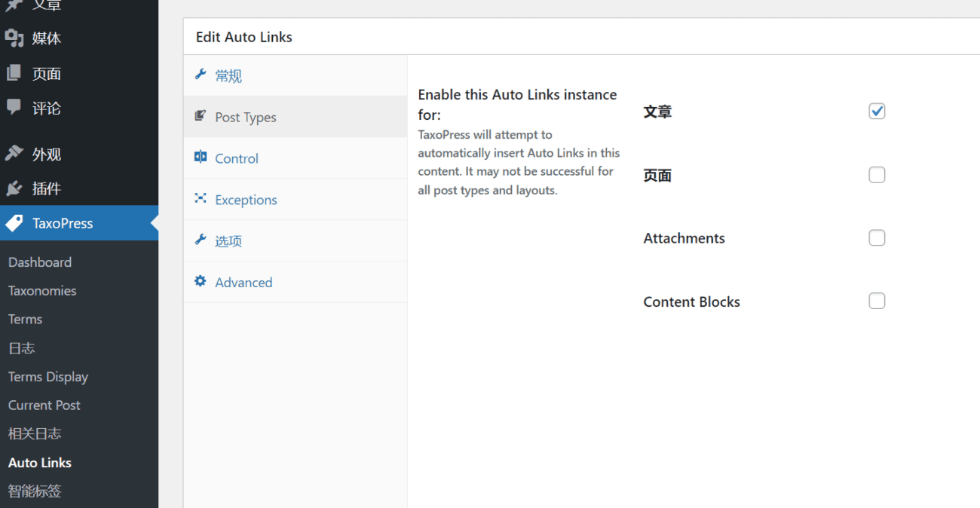This screenshot has height=508, width=980.
Task: Click the comment bubble icon beside 评论
Action: click(x=14, y=108)
